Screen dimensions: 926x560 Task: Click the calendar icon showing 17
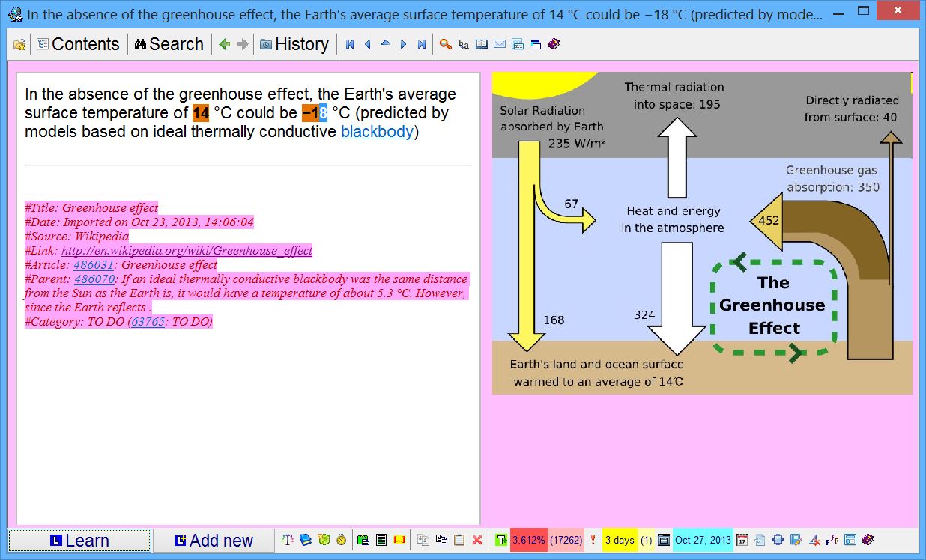tap(742, 540)
